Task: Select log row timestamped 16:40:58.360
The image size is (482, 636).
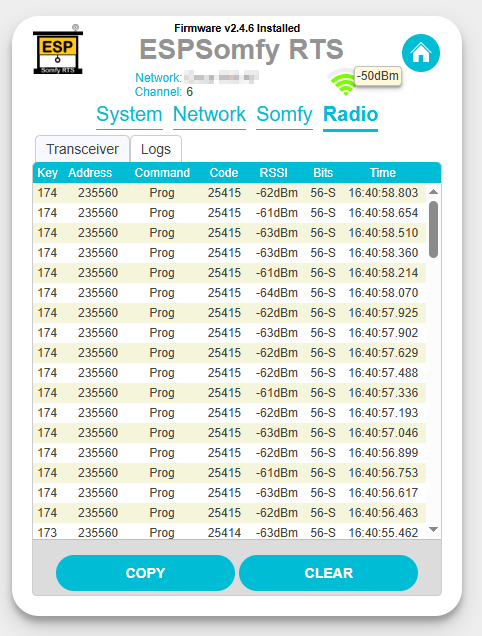Action: coord(230,253)
